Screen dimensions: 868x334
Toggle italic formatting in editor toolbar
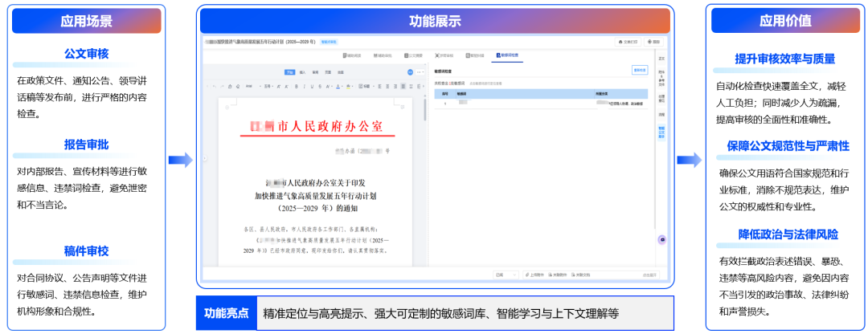(x=305, y=86)
